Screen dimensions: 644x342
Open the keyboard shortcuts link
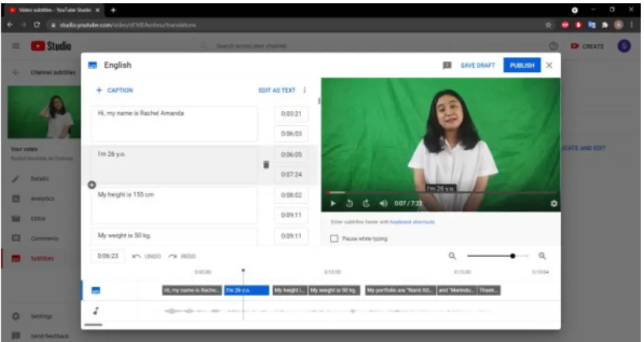[x=412, y=222]
